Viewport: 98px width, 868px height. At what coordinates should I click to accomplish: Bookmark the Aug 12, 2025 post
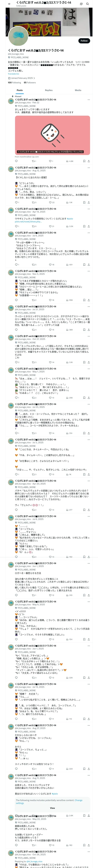[x=84, y=203]
